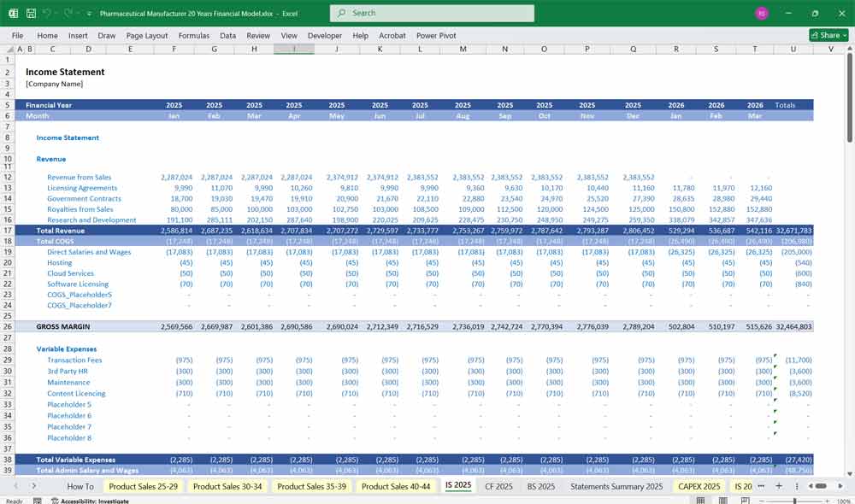The image size is (855, 504).
Task: Open the Data ribbon tab
Action: click(x=228, y=35)
